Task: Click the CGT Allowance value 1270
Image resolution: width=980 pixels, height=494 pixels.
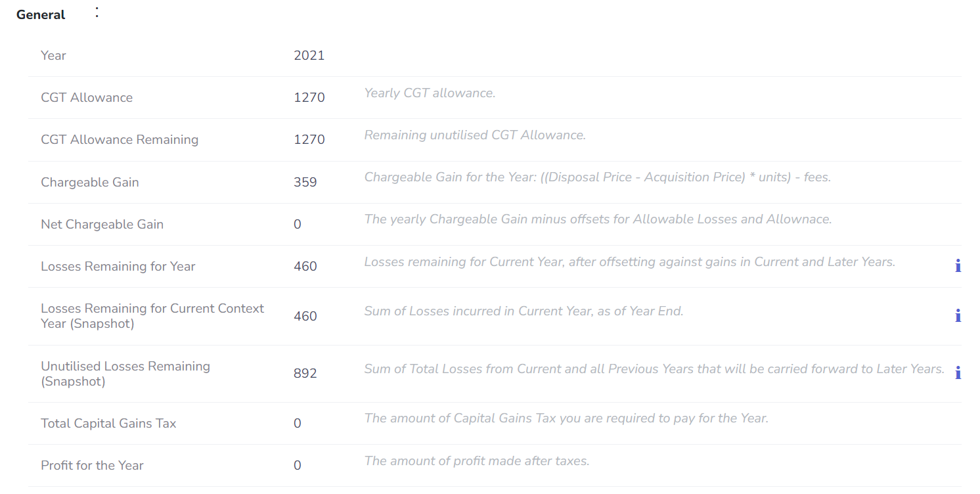Action: [309, 97]
